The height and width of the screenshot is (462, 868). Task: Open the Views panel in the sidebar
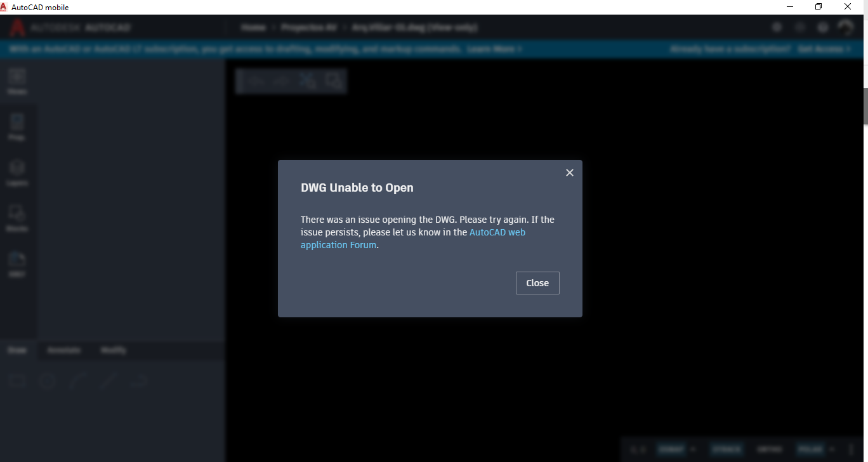click(17, 81)
